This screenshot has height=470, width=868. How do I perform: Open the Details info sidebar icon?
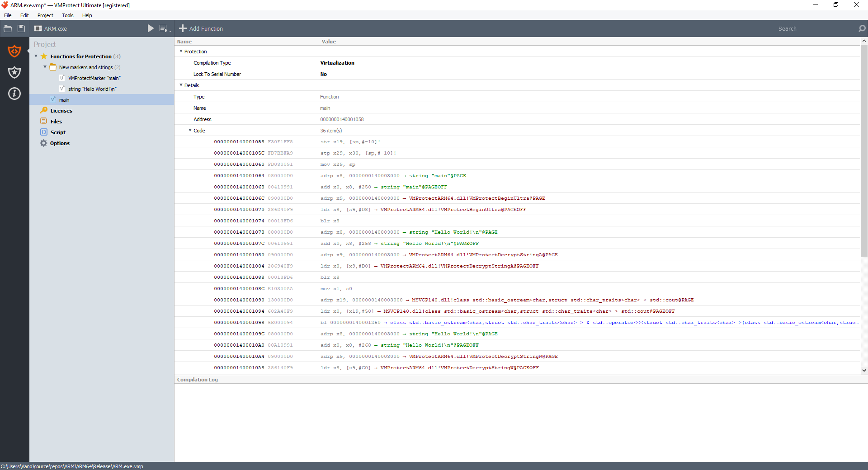[x=14, y=94]
